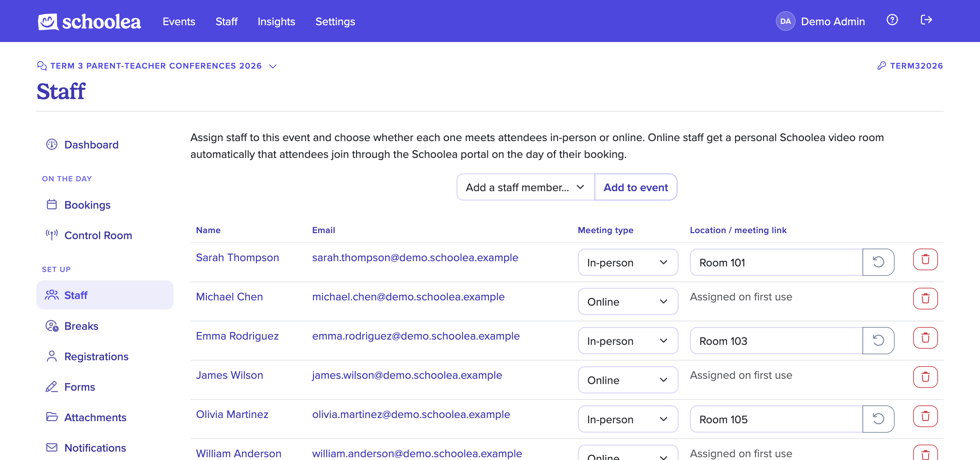Reset the Room 105 location with the undo icon

[878, 419]
